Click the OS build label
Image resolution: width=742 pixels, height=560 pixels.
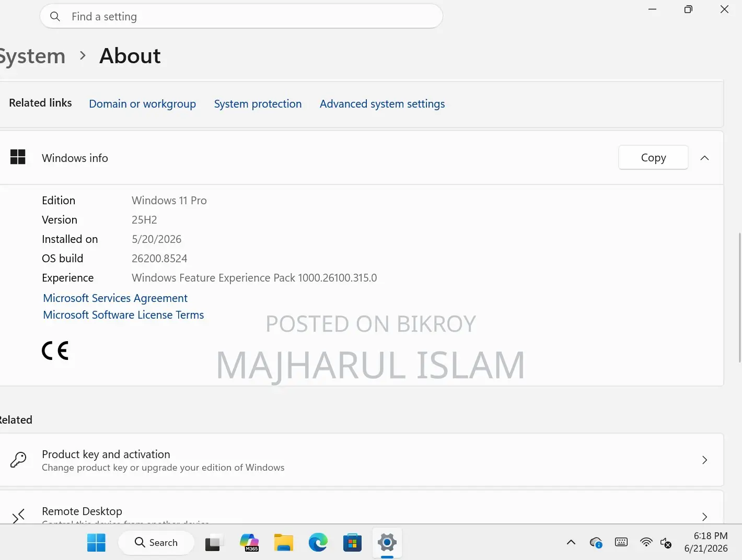(x=63, y=259)
